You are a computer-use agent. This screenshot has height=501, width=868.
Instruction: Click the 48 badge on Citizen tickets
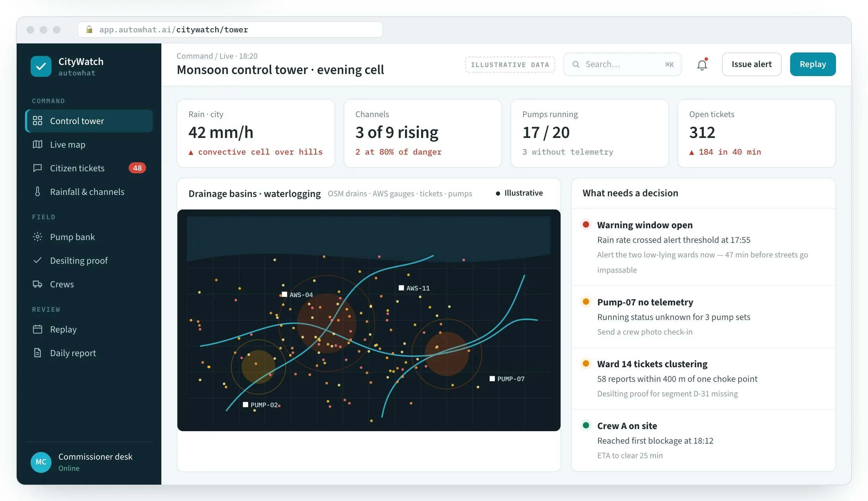(137, 168)
